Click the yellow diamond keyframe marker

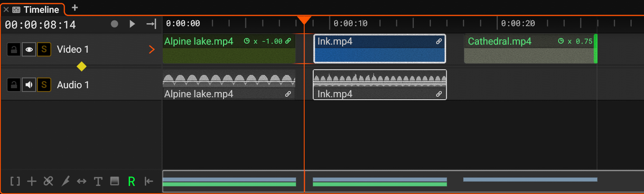click(x=82, y=66)
